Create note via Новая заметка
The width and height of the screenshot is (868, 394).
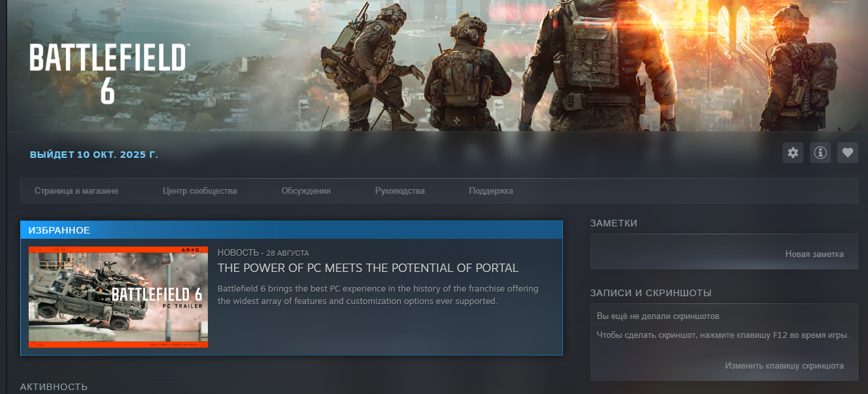[x=815, y=254]
